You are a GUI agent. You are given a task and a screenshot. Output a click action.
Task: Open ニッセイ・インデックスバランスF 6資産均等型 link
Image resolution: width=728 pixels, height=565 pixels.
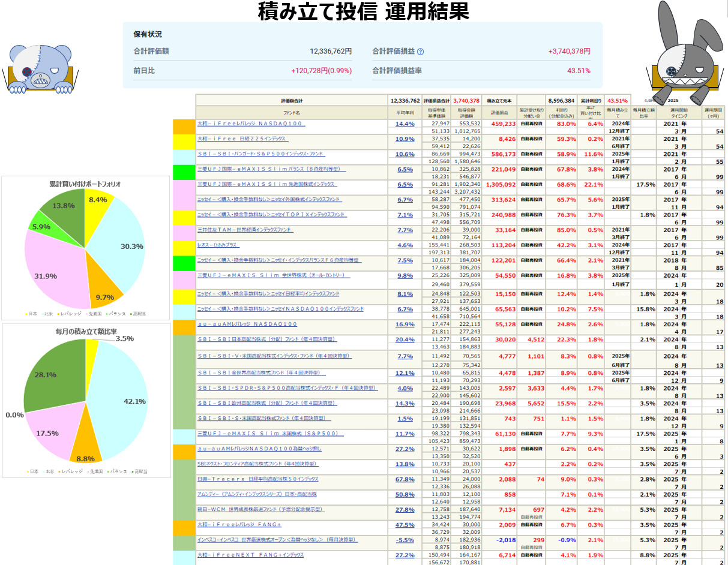278,260
